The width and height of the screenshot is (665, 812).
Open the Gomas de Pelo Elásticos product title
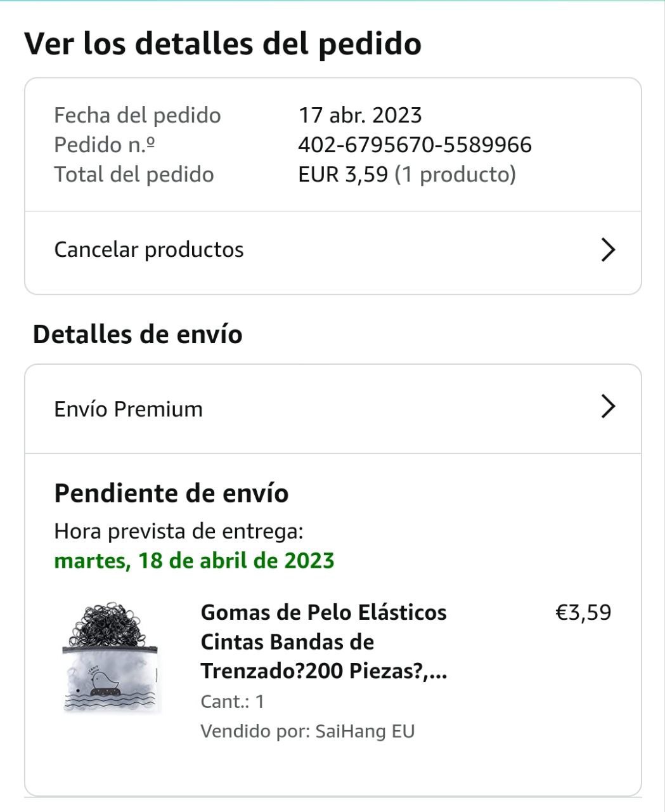pos(324,641)
